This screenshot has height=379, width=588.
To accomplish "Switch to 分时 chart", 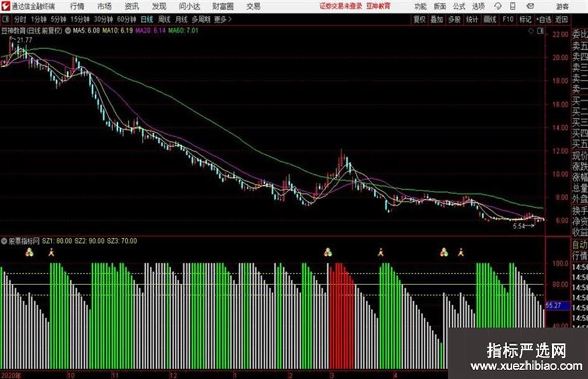I will [20, 19].
